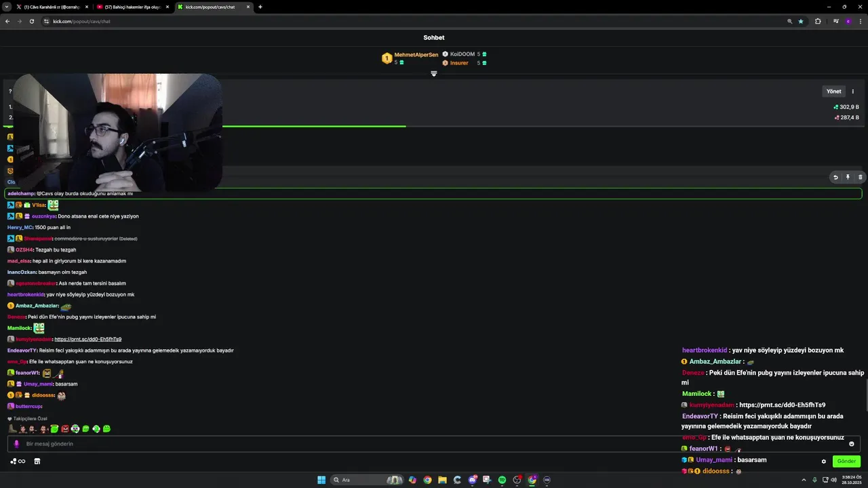Select the last green frog emote
868x488 pixels.
[x=106, y=429]
